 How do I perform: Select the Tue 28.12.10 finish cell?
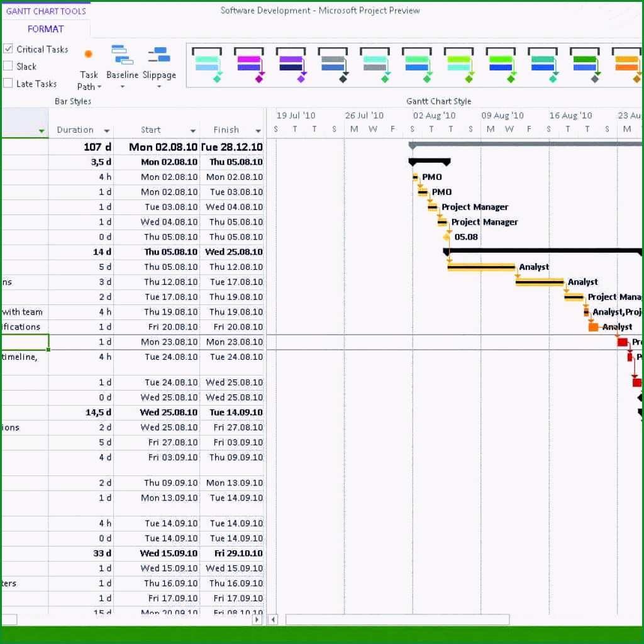[x=231, y=147]
